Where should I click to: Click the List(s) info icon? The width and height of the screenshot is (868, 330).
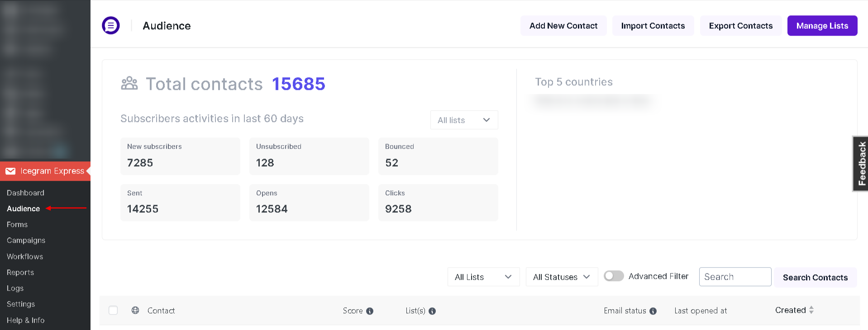(x=432, y=311)
